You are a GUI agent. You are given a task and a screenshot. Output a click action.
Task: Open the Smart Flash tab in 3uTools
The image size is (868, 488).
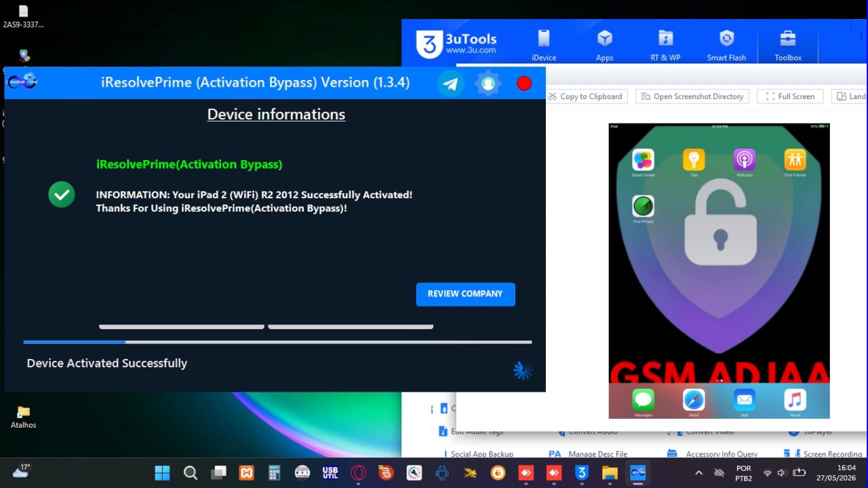[726, 45]
